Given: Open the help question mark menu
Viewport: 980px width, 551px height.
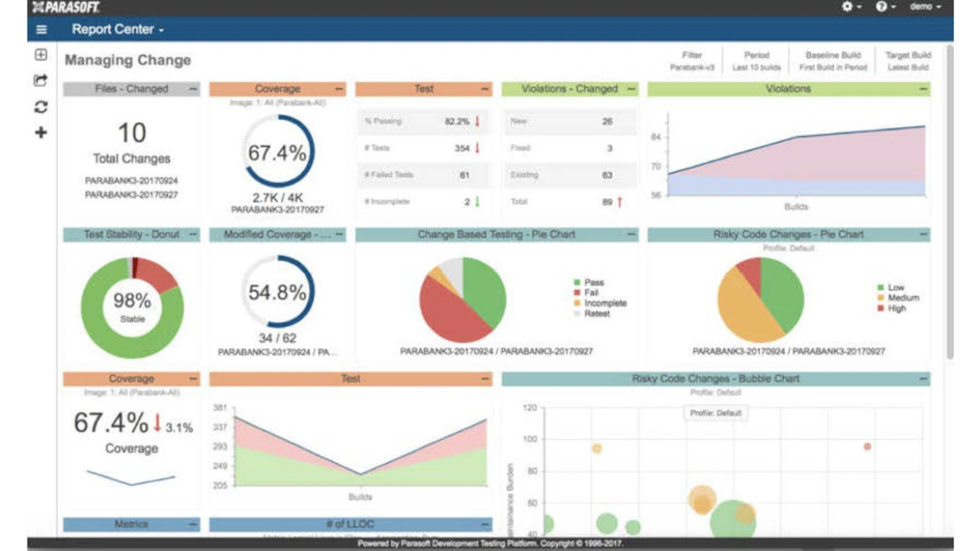Looking at the screenshot, I should 885,7.
